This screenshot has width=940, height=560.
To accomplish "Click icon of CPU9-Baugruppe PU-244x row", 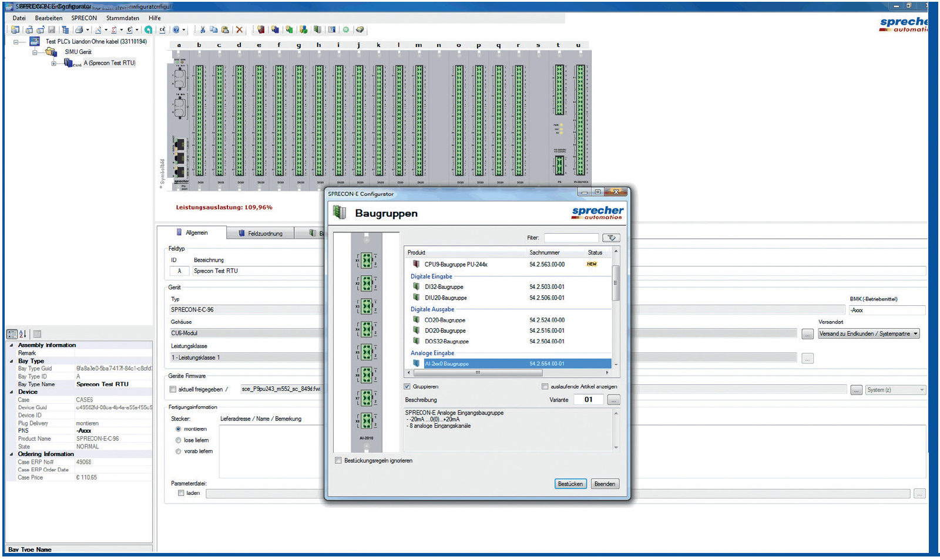I will pos(416,264).
